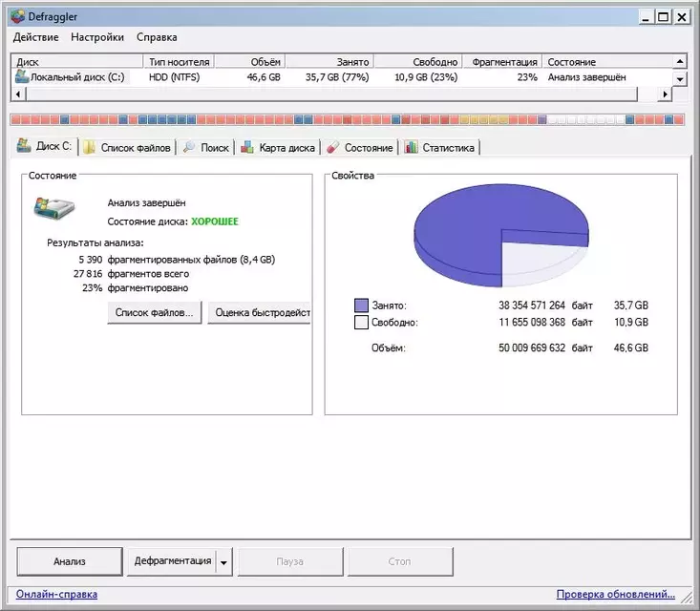Click the magnifier icon on Поиск tab
This screenshot has width=700, height=611.
point(189,147)
